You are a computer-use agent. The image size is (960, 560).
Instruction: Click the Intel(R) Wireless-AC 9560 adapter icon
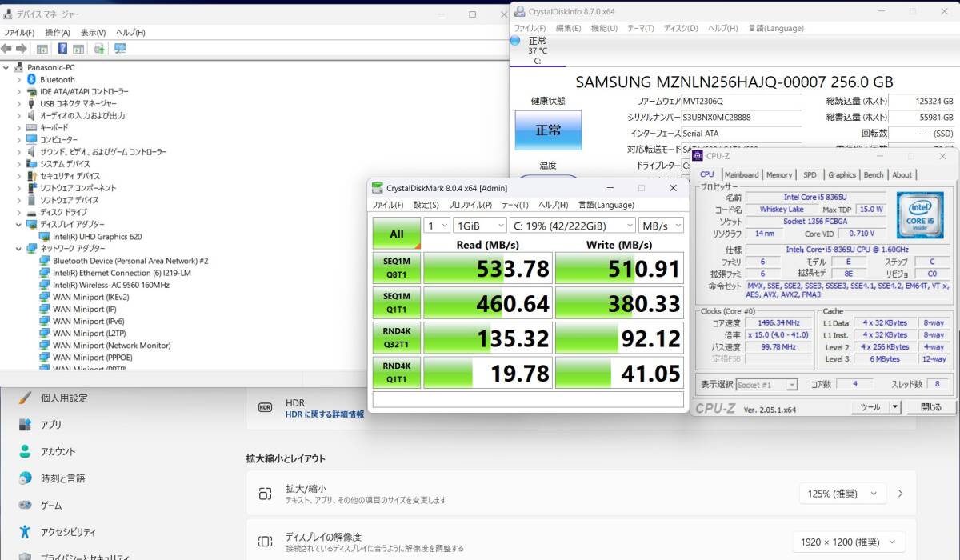pyautogui.click(x=45, y=285)
